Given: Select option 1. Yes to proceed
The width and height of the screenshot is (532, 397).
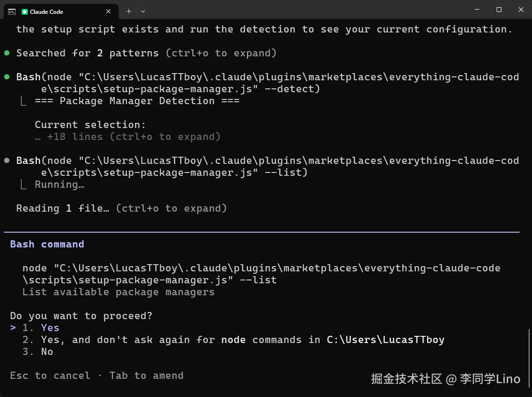Looking at the screenshot, I should point(50,328).
